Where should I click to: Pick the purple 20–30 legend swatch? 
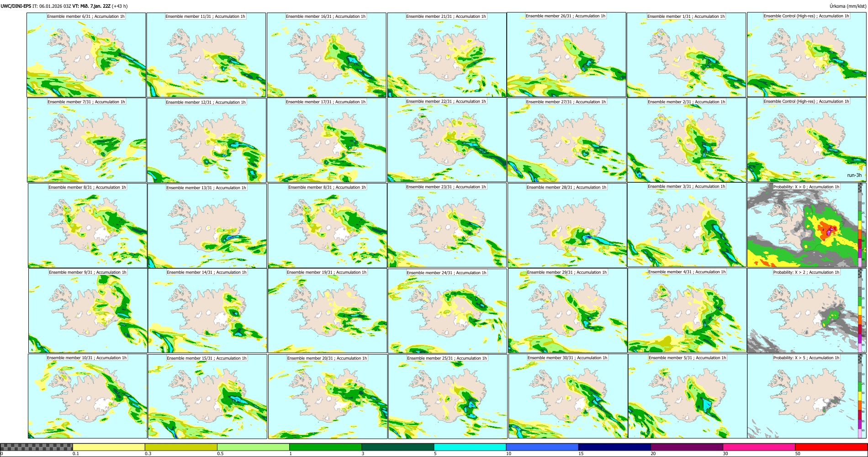[x=687, y=447]
